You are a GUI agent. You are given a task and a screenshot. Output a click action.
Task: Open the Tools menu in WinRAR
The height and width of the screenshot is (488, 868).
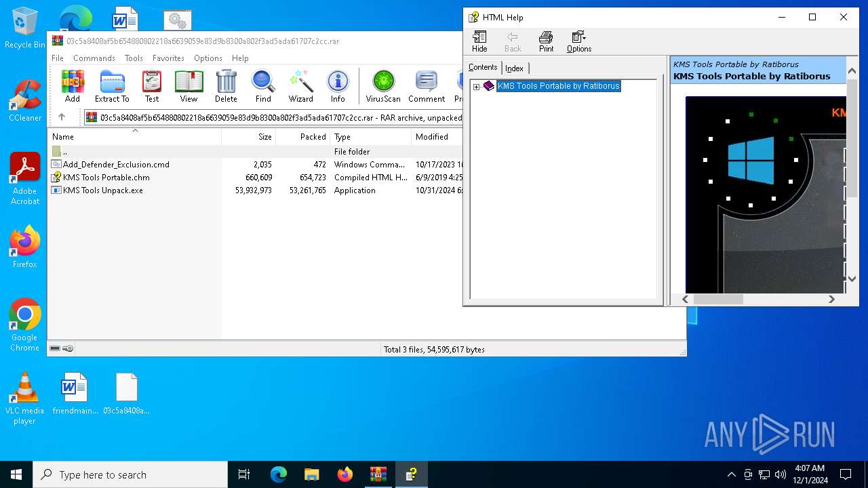pyautogui.click(x=134, y=58)
